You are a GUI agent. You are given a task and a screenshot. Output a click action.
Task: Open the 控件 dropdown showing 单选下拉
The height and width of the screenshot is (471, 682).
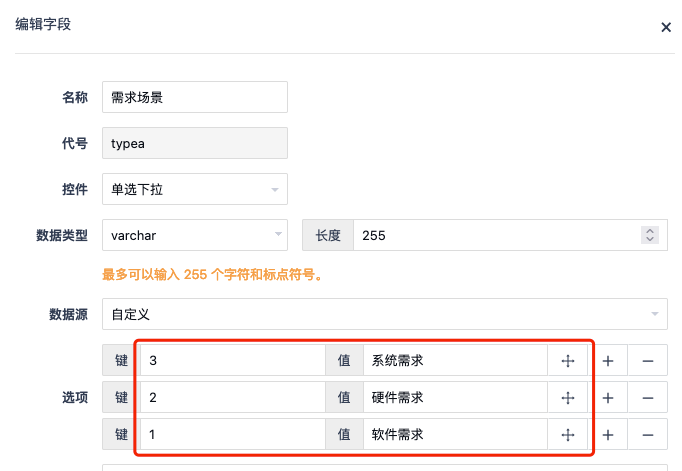(195, 189)
